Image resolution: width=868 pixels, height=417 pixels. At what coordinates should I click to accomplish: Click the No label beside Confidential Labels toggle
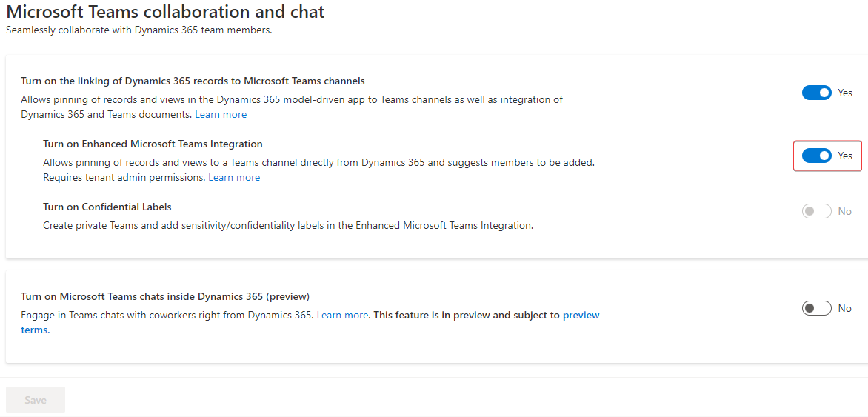[x=845, y=211]
